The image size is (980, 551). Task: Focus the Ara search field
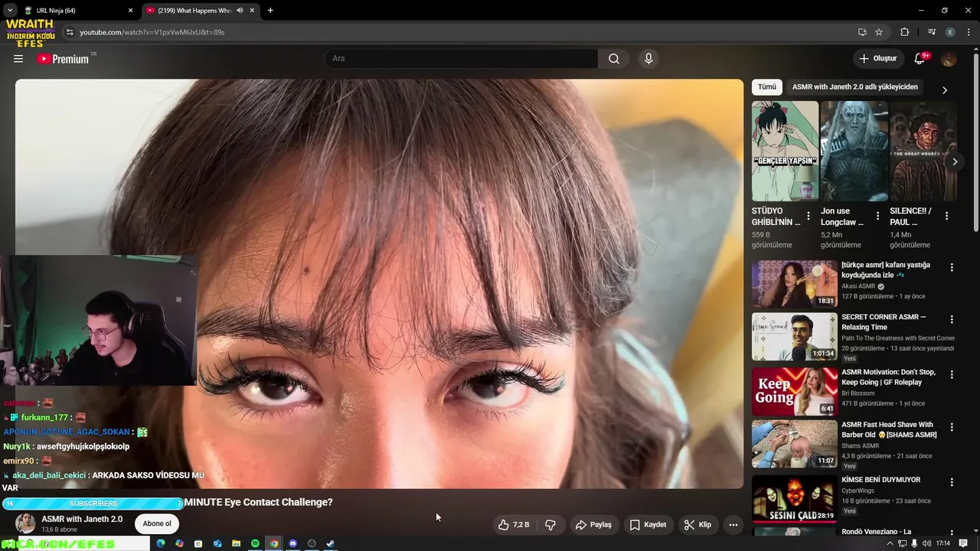(462, 59)
